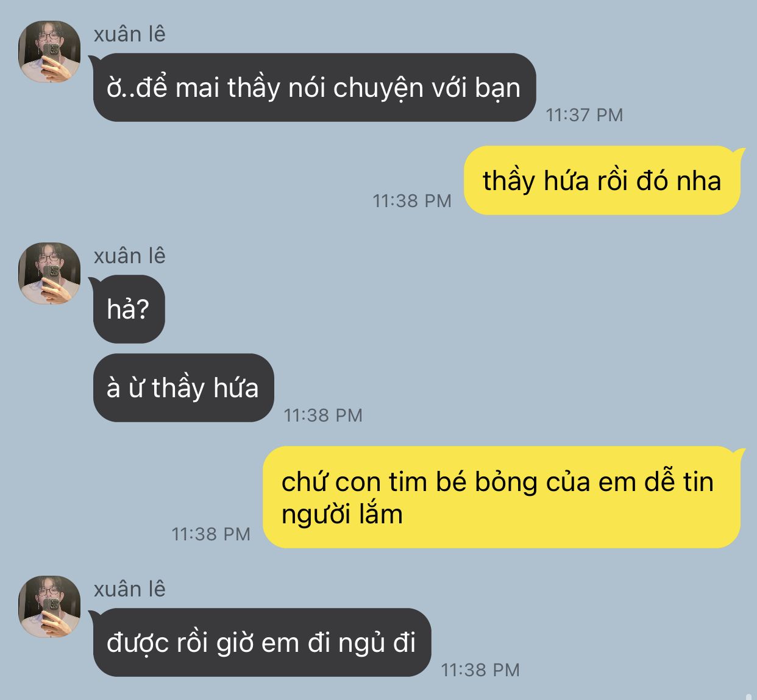Click the timestamp left of 'chứ con tim bé bỏng'
The height and width of the screenshot is (700, 757).
pos(211,534)
